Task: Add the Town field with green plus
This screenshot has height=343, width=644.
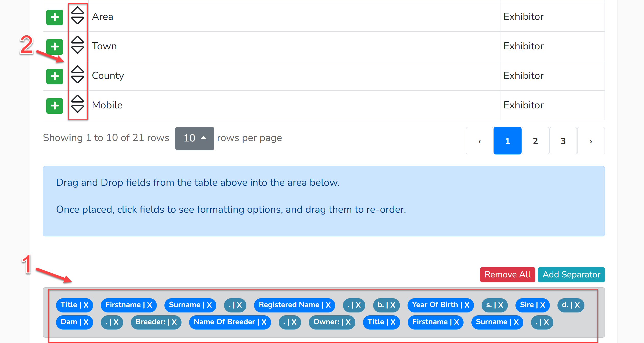Action: tap(55, 47)
